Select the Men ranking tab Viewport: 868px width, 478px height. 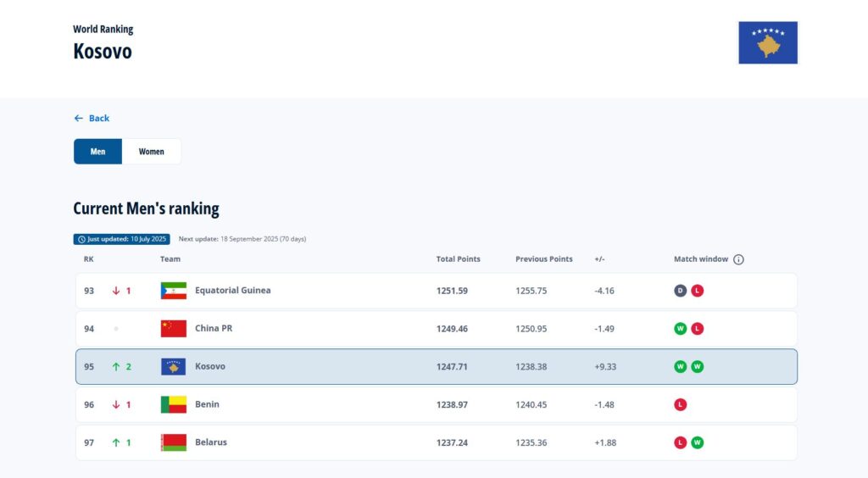[98, 152]
